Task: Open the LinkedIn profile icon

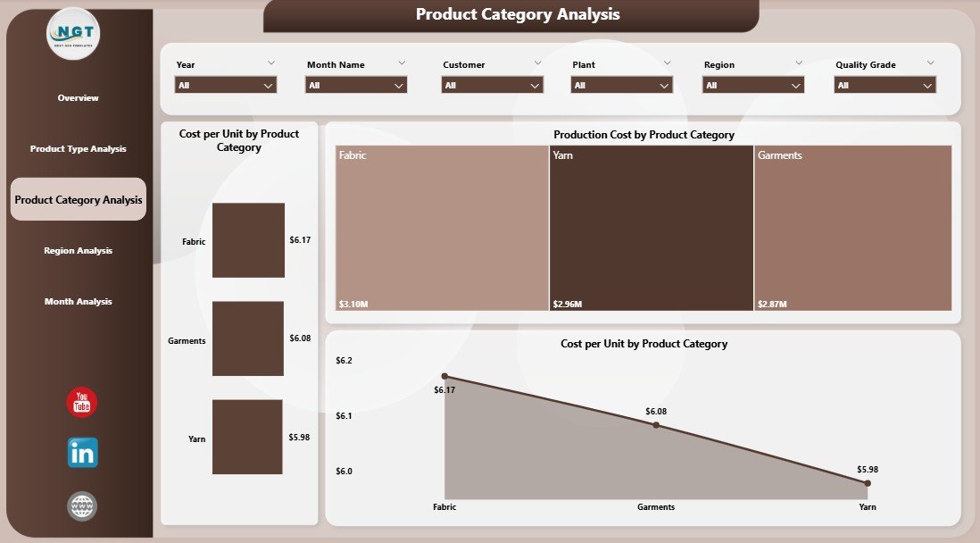Action: point(80,453)
